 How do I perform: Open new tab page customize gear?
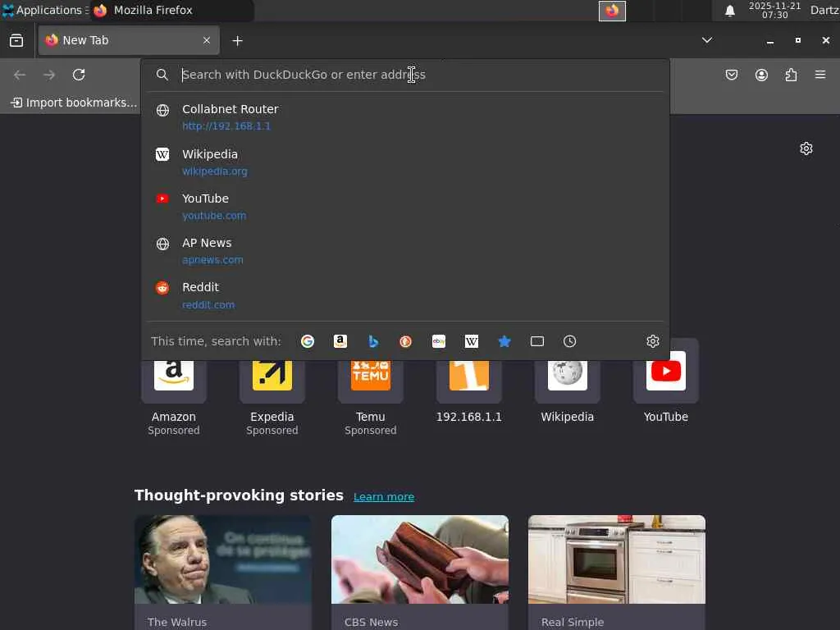coord(806,148)
